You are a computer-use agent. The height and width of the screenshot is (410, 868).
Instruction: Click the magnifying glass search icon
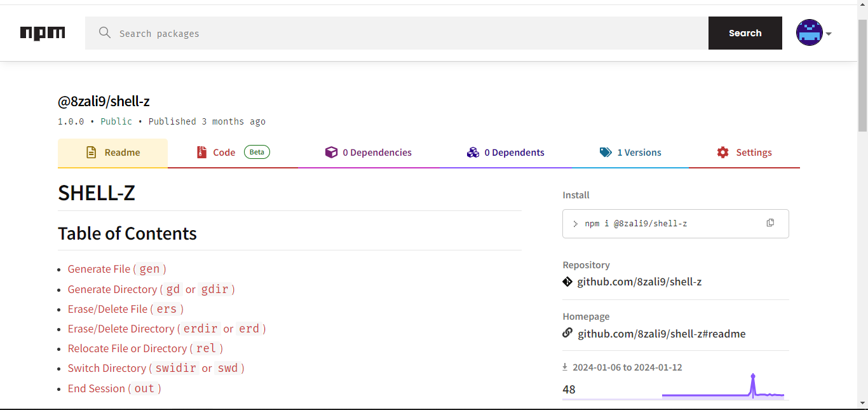(105, 33)
